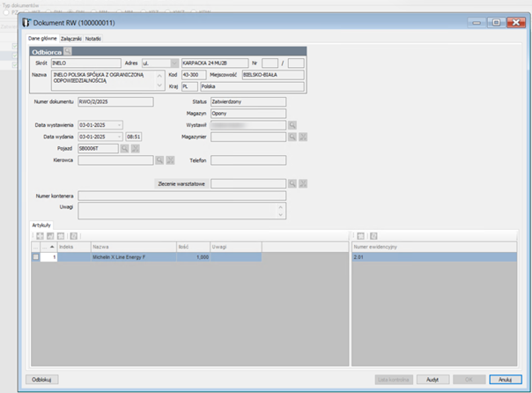Click the Anuluj button

point(505,379)
